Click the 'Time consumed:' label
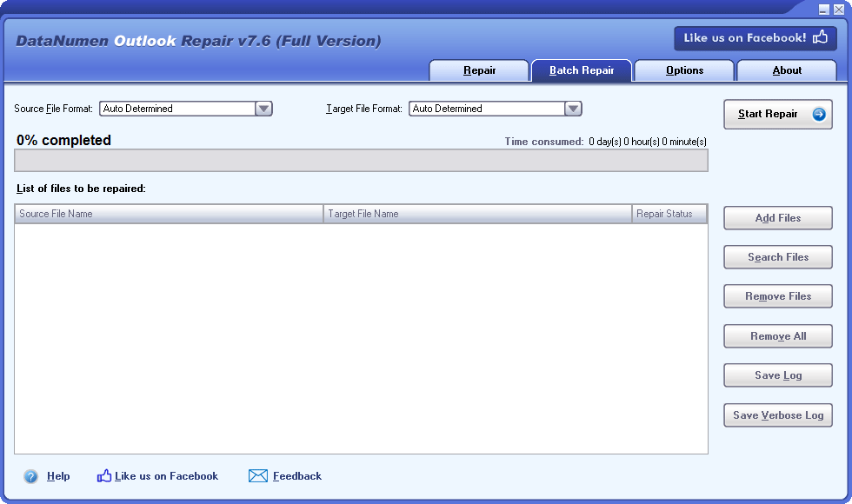This screenshot has height=504, width=852. click(544, 142)
